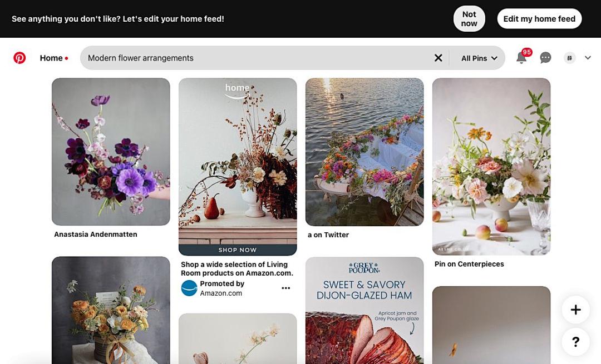Click the Pinterest logo icon

tap(19, 58)
